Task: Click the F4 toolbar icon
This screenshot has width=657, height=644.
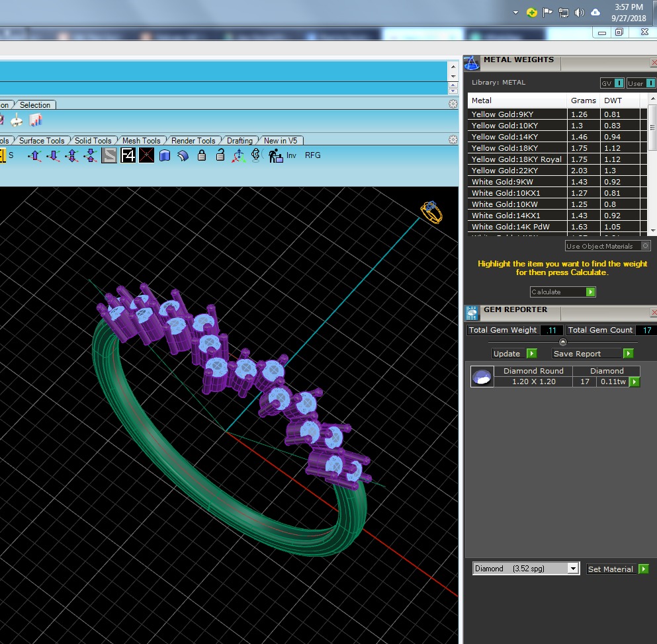Action: (128, 155)
